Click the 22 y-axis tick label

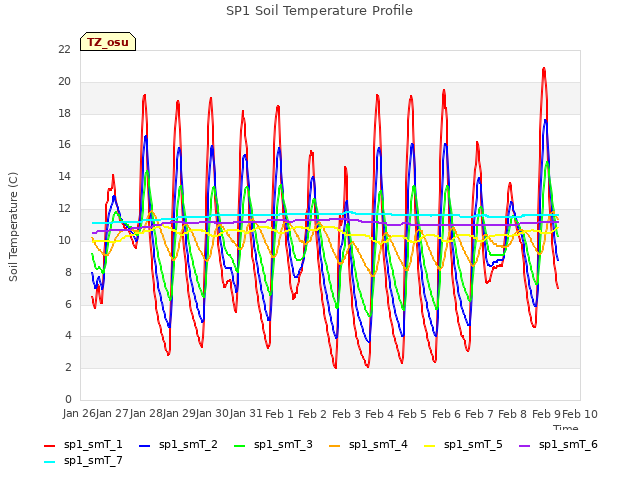(x=64, y=49)
